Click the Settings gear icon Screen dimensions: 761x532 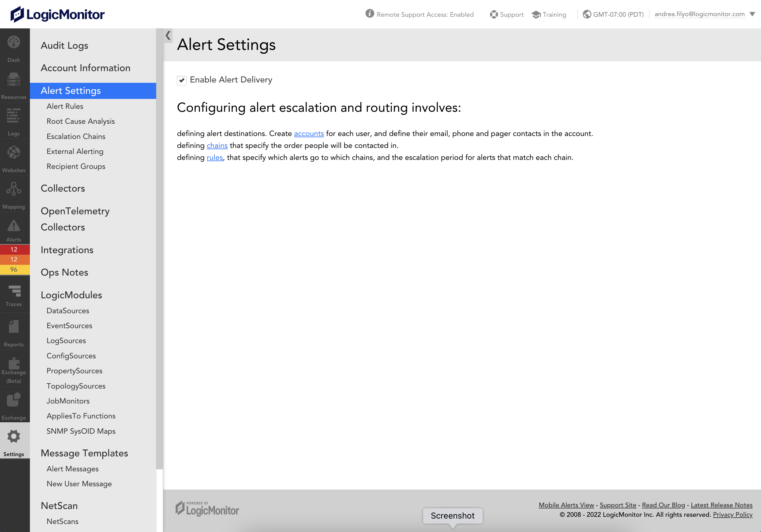[13, 436]
